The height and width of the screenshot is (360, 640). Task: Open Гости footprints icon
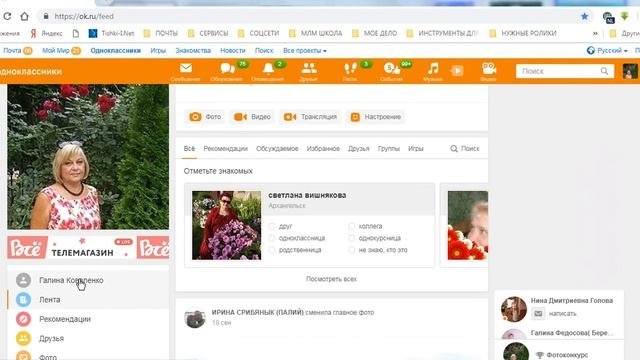tap(350, 68)
